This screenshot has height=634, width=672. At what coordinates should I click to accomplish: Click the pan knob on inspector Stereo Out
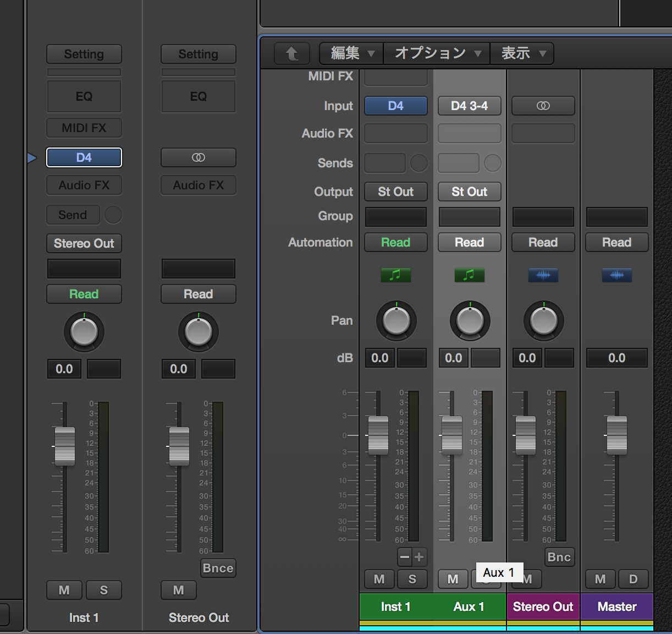(198, 331)
